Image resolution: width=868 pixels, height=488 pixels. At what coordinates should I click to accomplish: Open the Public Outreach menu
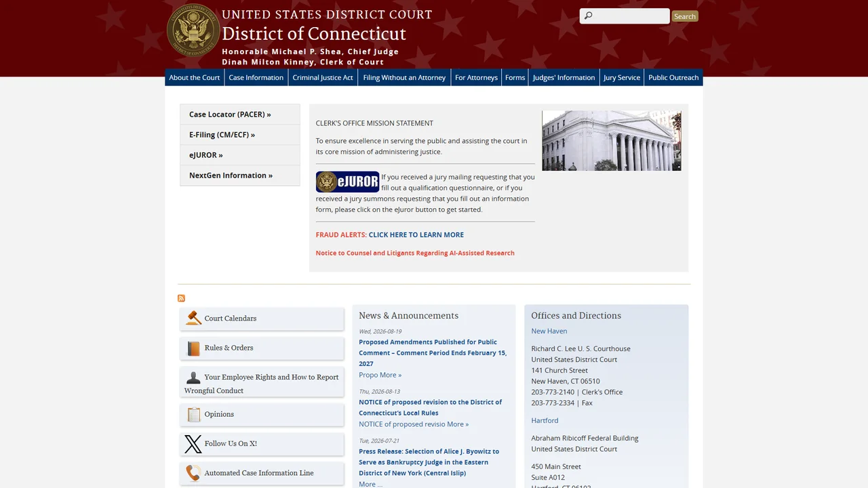pos(673,77)
